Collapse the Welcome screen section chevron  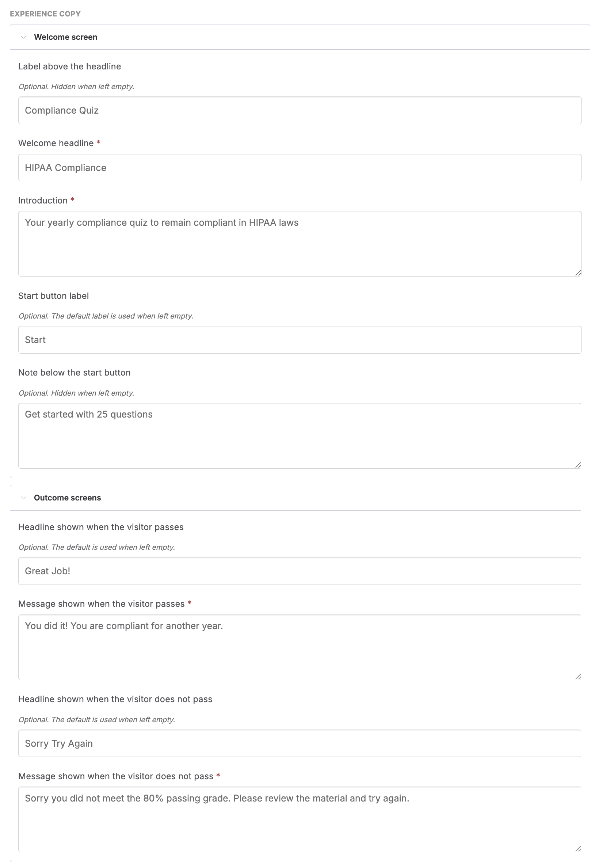click(23, 37)
